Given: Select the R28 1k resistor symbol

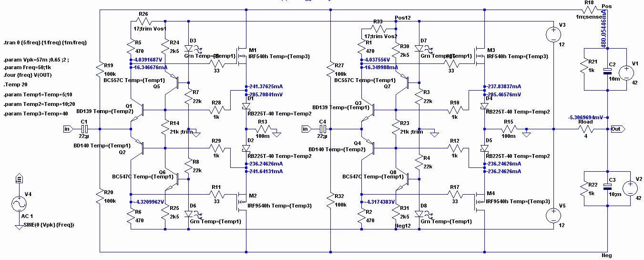Looking at the screenshot, I should [216, 110].
